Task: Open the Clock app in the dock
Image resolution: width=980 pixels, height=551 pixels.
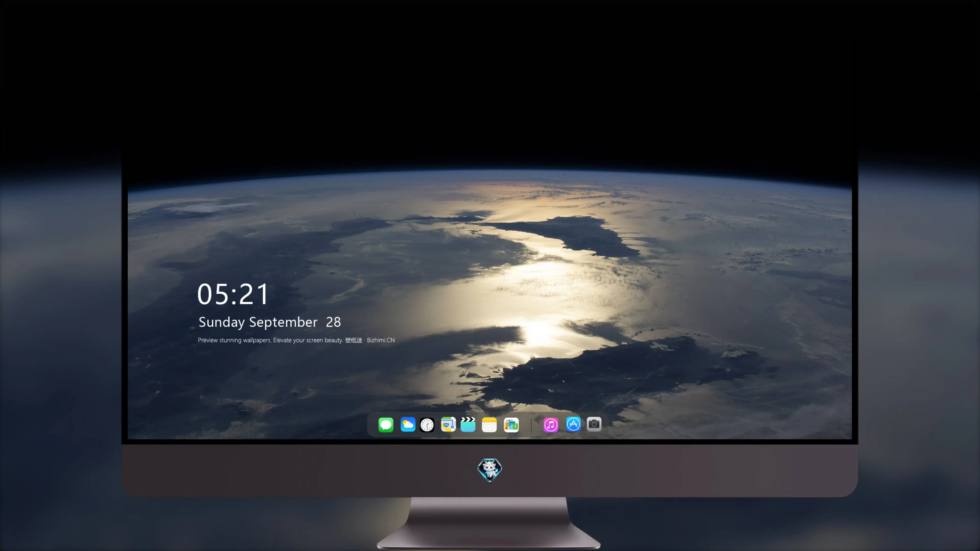Action: click(427, 425)
